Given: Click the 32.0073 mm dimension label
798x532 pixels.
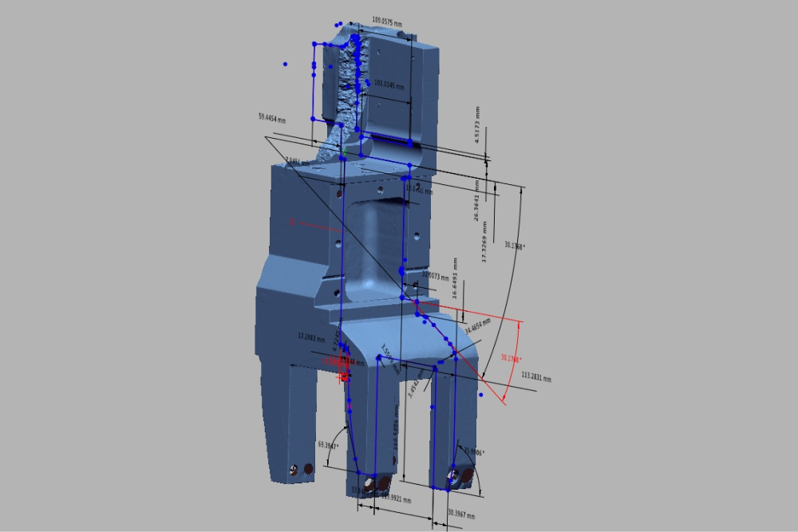Looking at the screenshot, I should point(436,276).
